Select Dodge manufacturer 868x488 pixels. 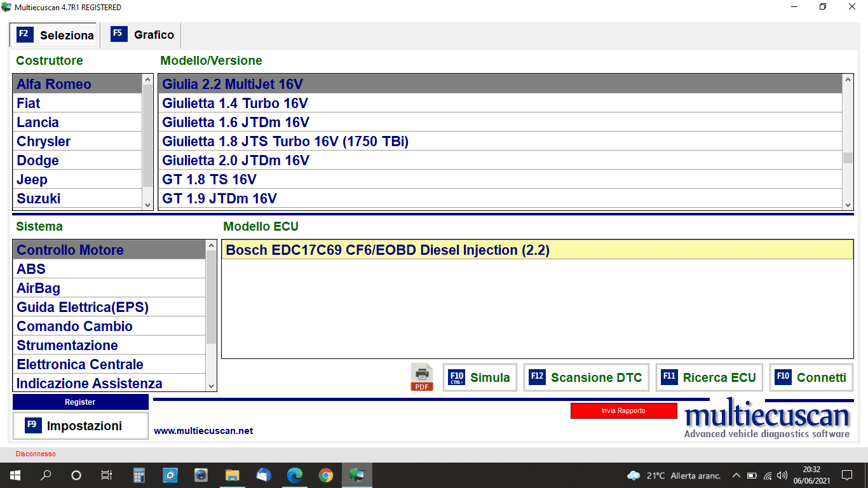point(77,160)
